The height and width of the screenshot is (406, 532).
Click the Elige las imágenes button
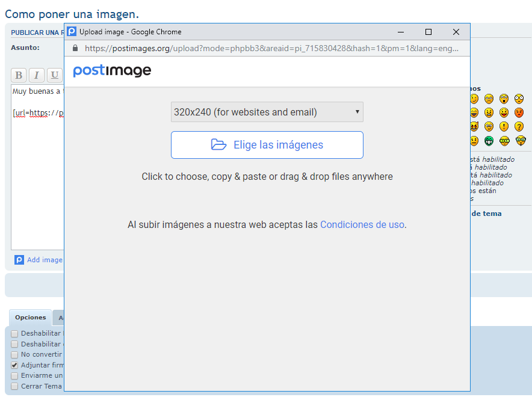coord(267,145)
